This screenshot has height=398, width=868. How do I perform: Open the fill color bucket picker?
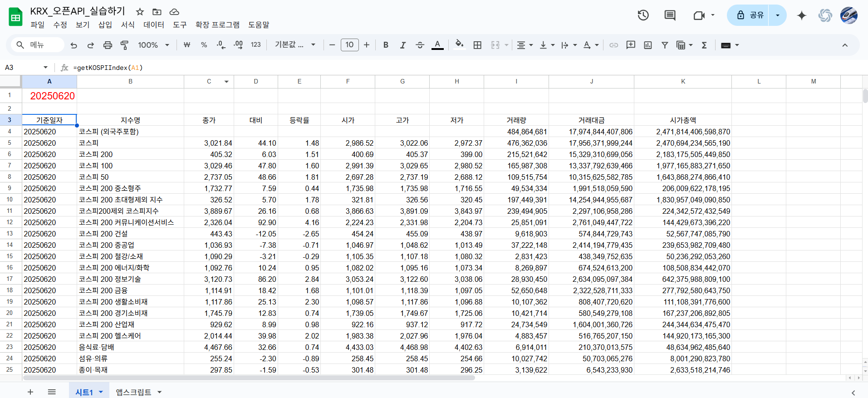(x=459, y=44)
